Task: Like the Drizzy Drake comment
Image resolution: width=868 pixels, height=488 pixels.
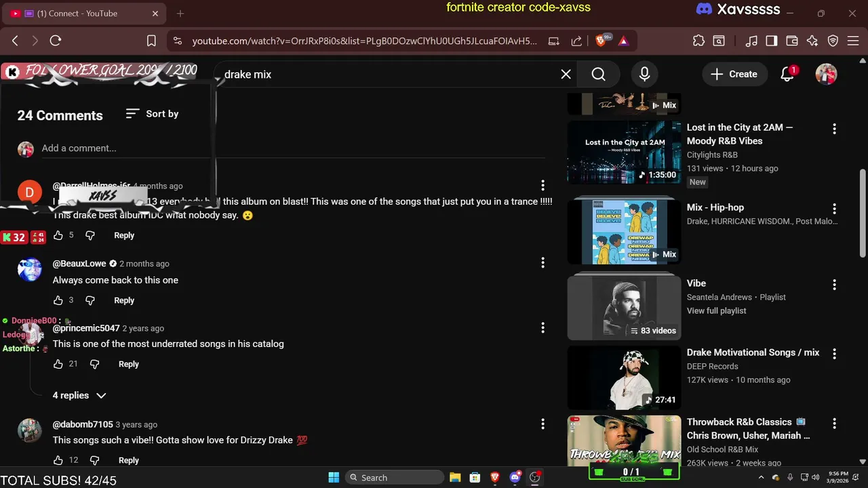Action: click(58, 460)
